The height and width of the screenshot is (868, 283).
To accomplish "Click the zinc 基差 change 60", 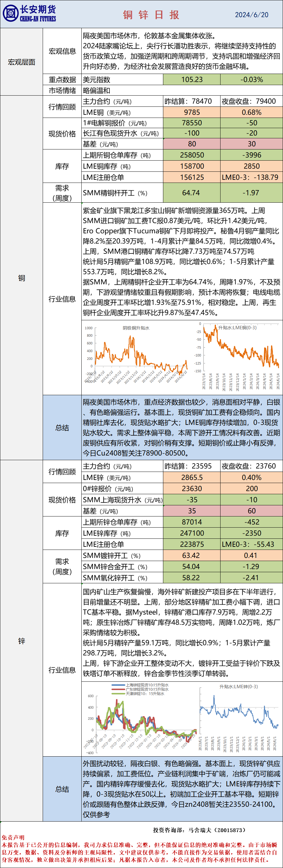I will (x=252, y=511).
